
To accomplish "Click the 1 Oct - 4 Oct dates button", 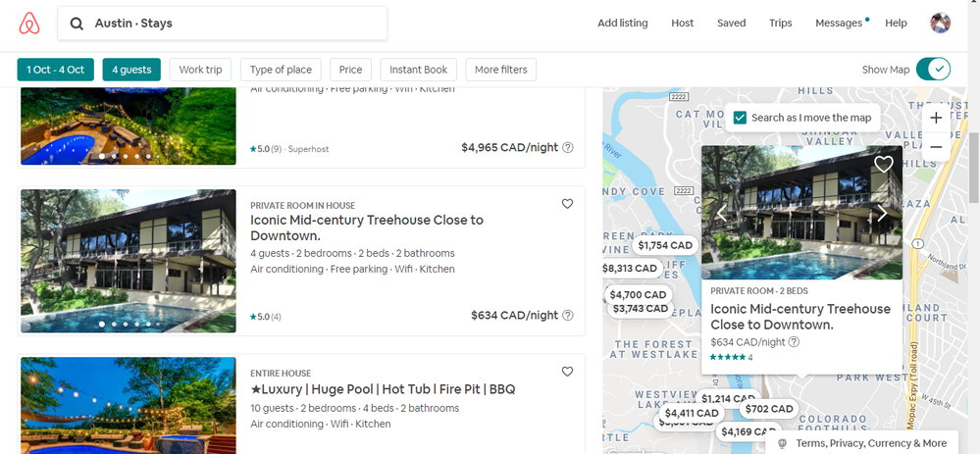I will (x=56, y=70).
